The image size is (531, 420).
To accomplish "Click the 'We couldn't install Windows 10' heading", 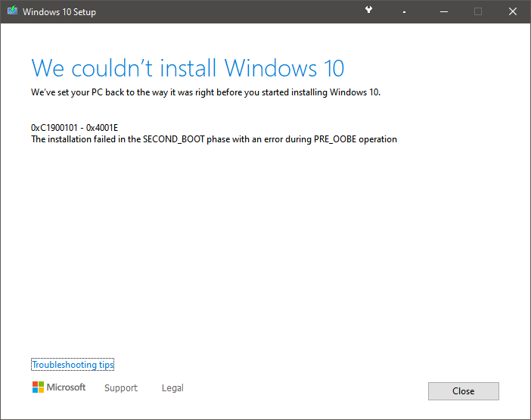I will coord(188,68).
